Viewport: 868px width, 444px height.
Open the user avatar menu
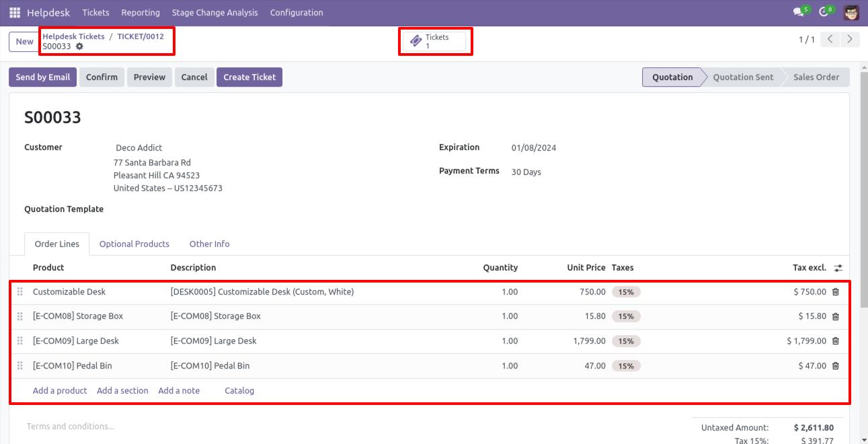pos(851,12)
